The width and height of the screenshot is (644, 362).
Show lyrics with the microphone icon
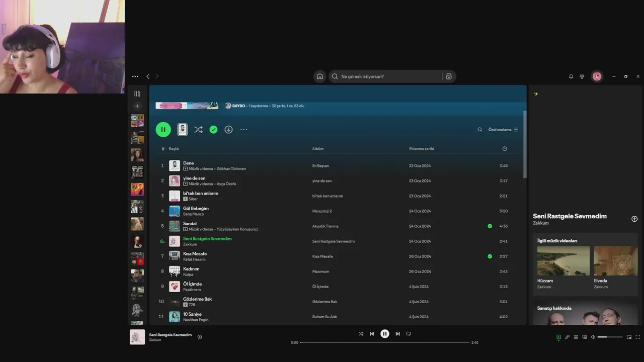[x=567, y=337]
